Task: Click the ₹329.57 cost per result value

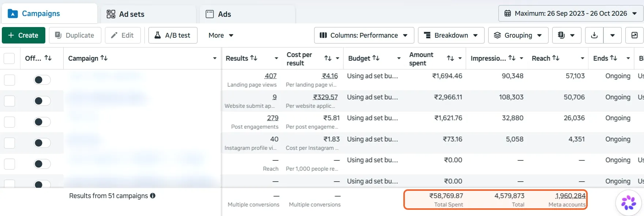Action: pos(325,97)
